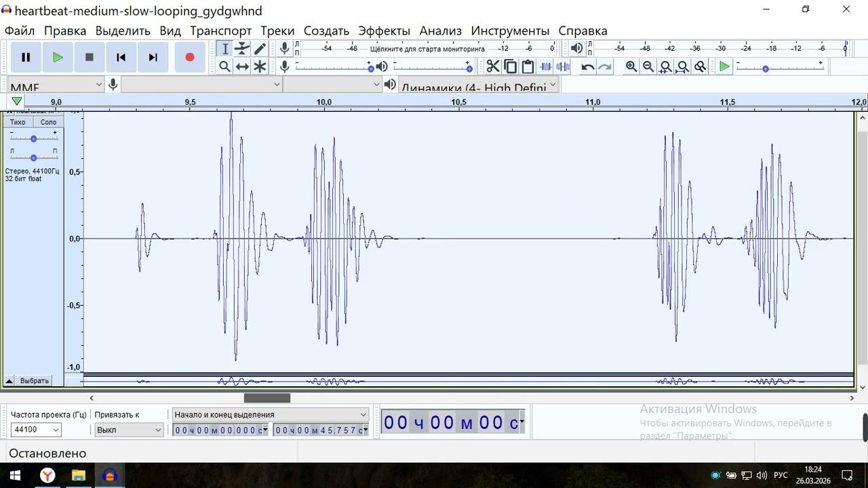Click the Zoom In magnifier icon
This screenshot has height=488, width=868.
631,66
